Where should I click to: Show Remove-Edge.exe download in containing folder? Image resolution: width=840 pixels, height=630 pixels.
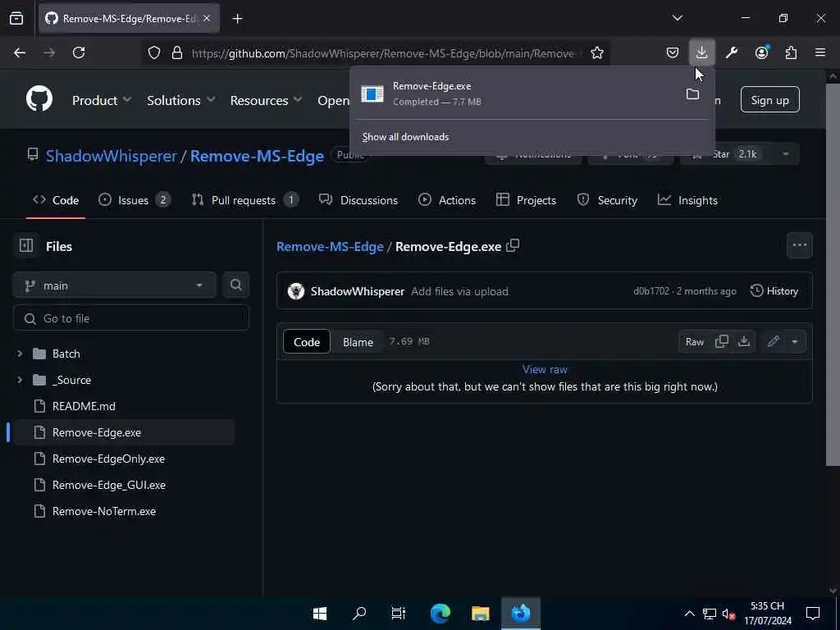click(x=692, y=94)
